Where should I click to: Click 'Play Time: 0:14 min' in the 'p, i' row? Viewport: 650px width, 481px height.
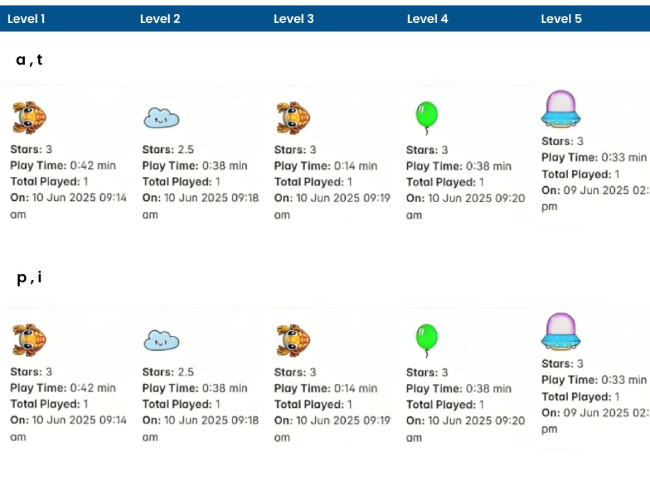click(x=326, y=388)
